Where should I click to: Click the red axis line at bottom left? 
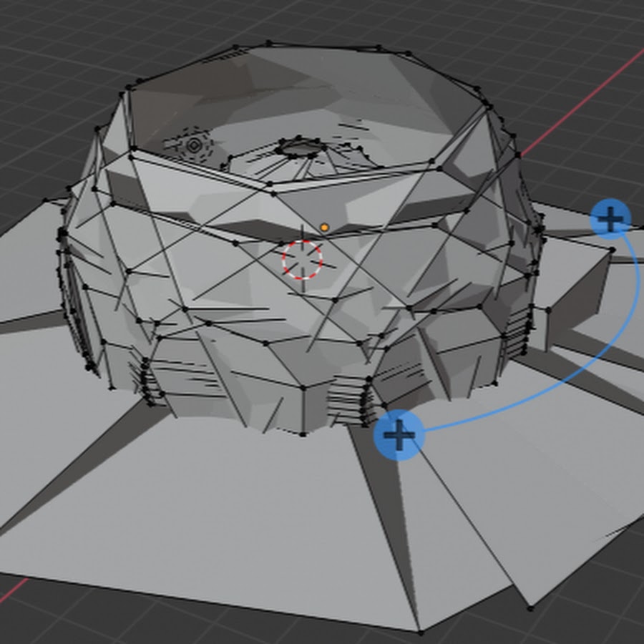pyautogui.click(x=14, y=588)
